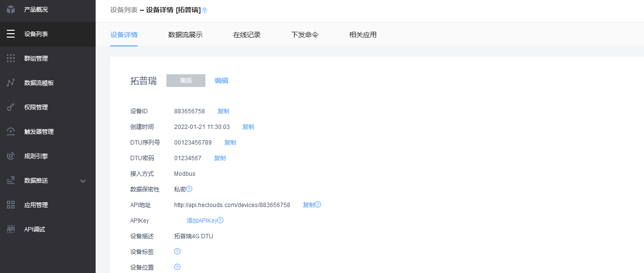Click the 触发器管理 icon in sidebar
Viewport: 644px width, 273px height.
pyautogui.click(x=11, y=132)
